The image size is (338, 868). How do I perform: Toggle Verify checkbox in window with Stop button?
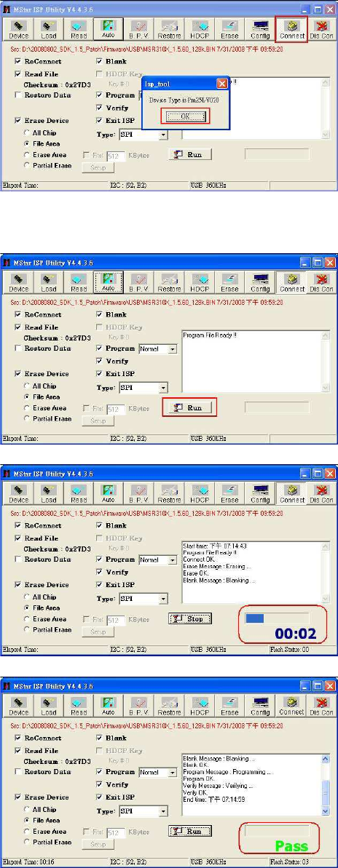point(99,572)
